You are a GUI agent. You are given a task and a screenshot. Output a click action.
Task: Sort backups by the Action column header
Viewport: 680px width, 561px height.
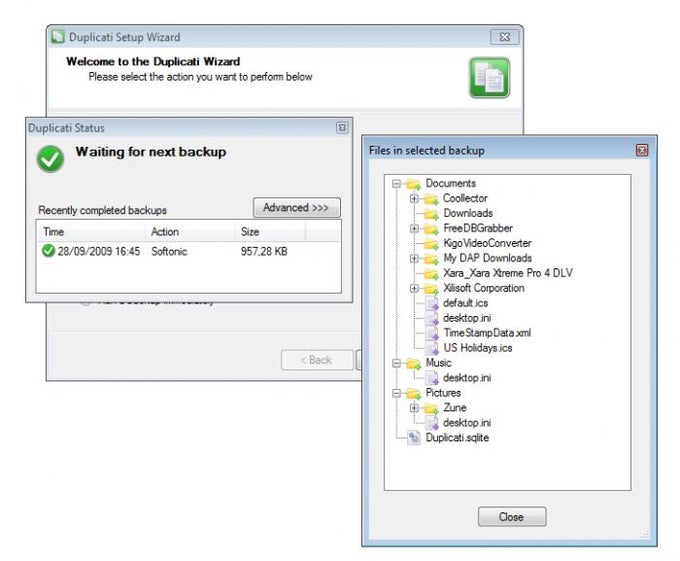click(x=190, y=232)
